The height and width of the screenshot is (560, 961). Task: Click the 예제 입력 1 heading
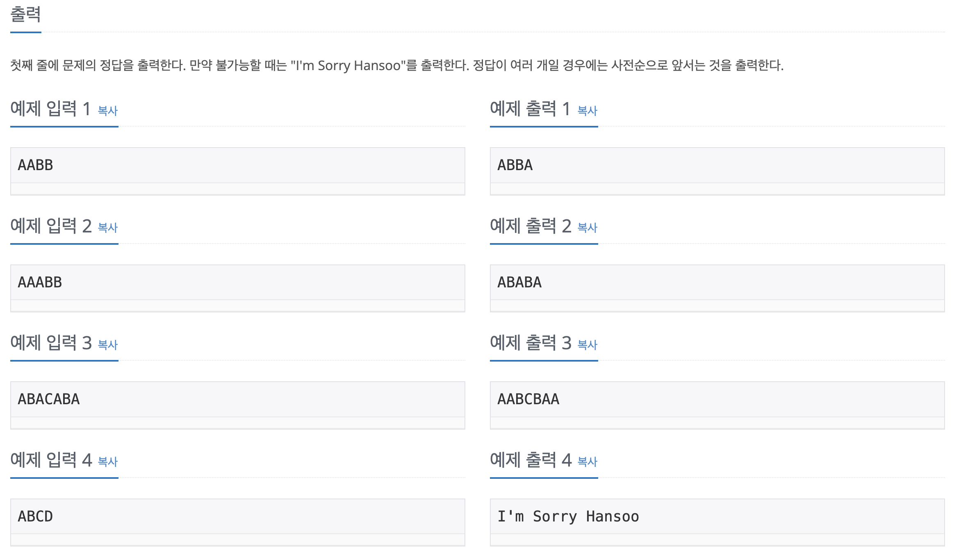pos(50,109)
